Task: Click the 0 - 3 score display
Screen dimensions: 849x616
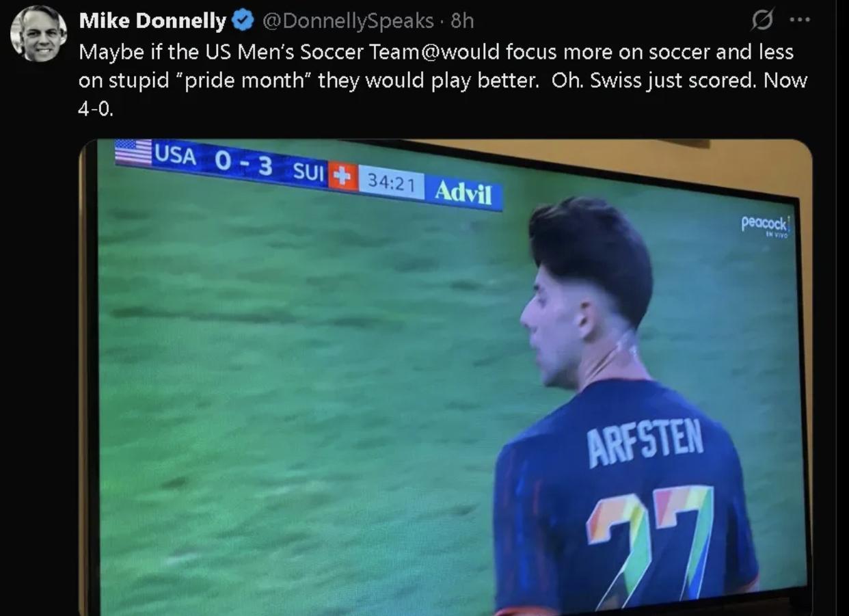Action: coord(243,163)
